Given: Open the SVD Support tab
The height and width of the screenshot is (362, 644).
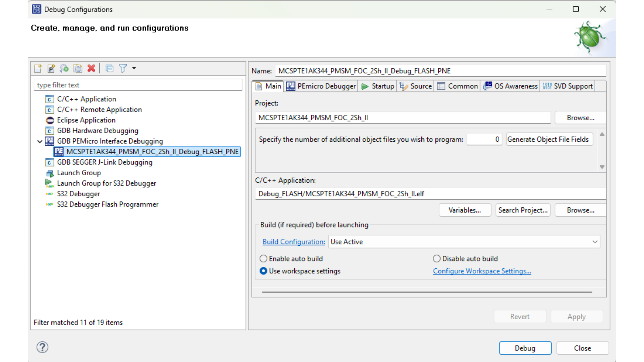Looking at the screenshot, I should 568,86.
